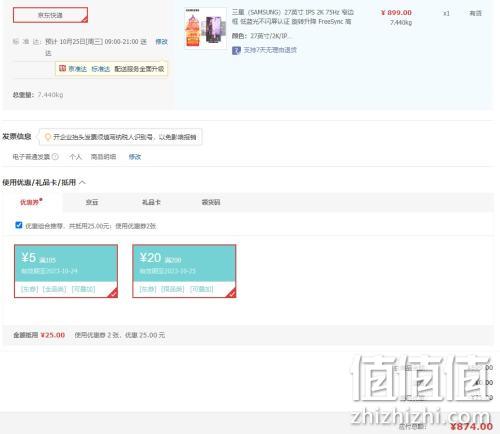Open the 三星 SAMSUNG monitor title link
Viewport: 500px width, 434px height.
(292, 17)
